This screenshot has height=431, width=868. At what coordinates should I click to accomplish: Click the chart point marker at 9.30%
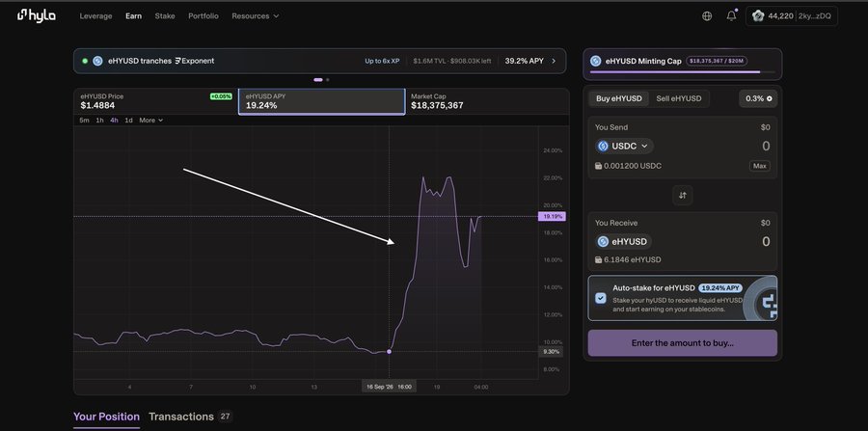click(390, 351)
